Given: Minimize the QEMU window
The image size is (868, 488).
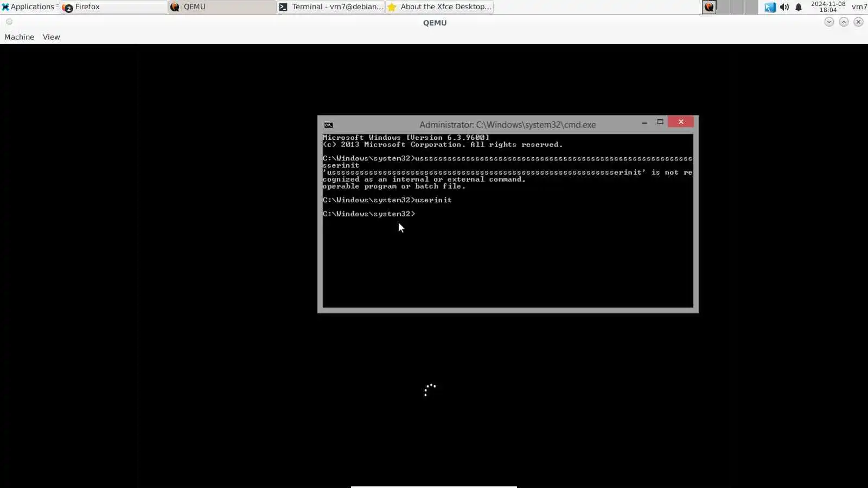Looking at the screenshot, I should tap(829, 22).
